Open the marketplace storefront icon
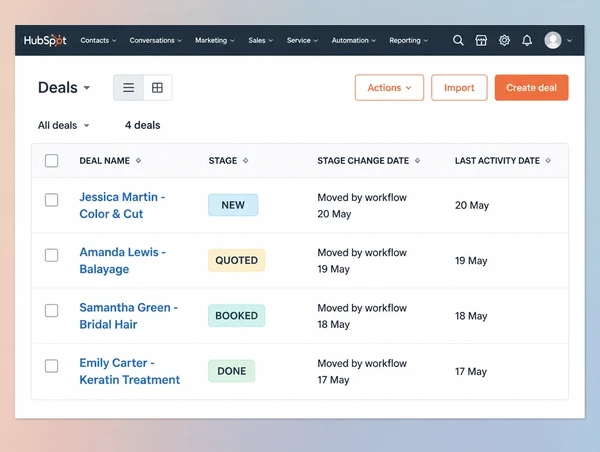Screen dimensions: 600x452 tap(481, 40)
